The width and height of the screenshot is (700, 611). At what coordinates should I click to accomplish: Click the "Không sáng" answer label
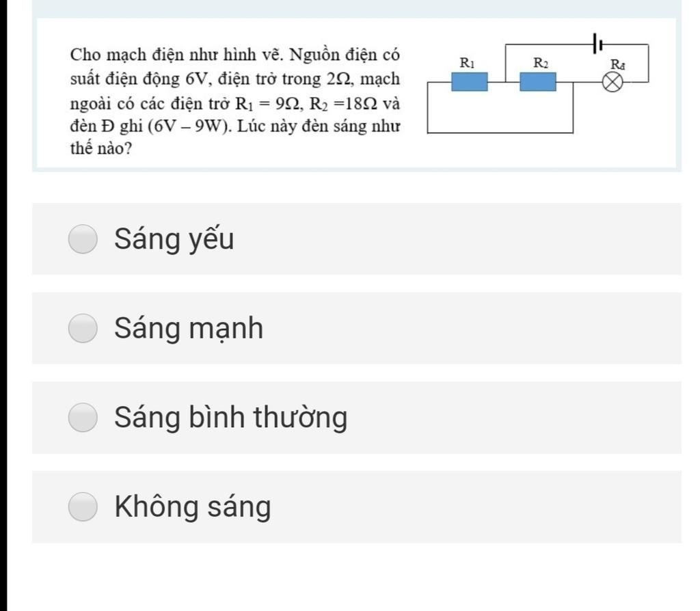193,507
